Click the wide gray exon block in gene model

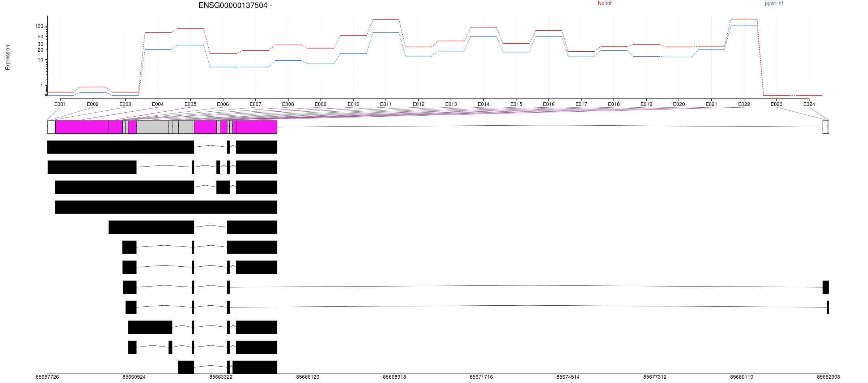click(152, 127)
